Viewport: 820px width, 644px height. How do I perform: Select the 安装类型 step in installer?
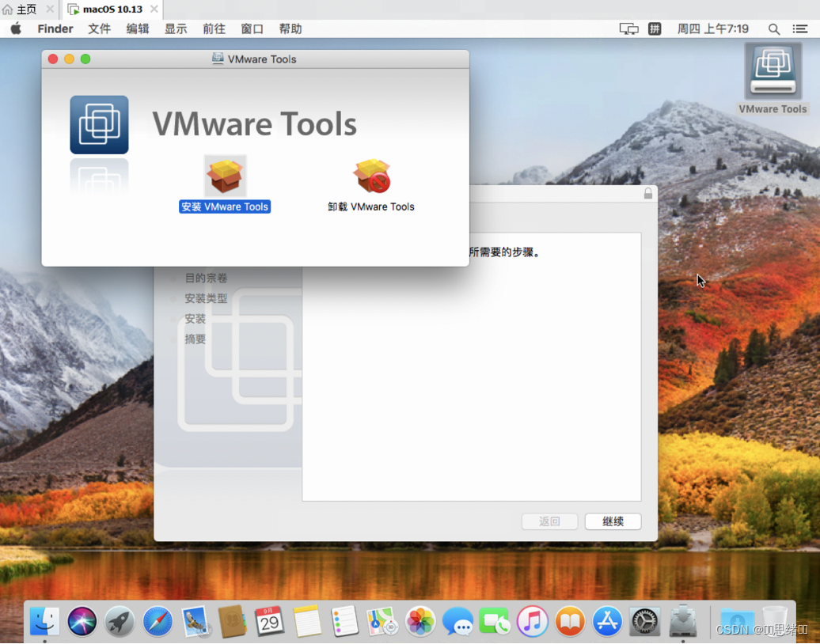pyautogui.click(x=206, y=298)
